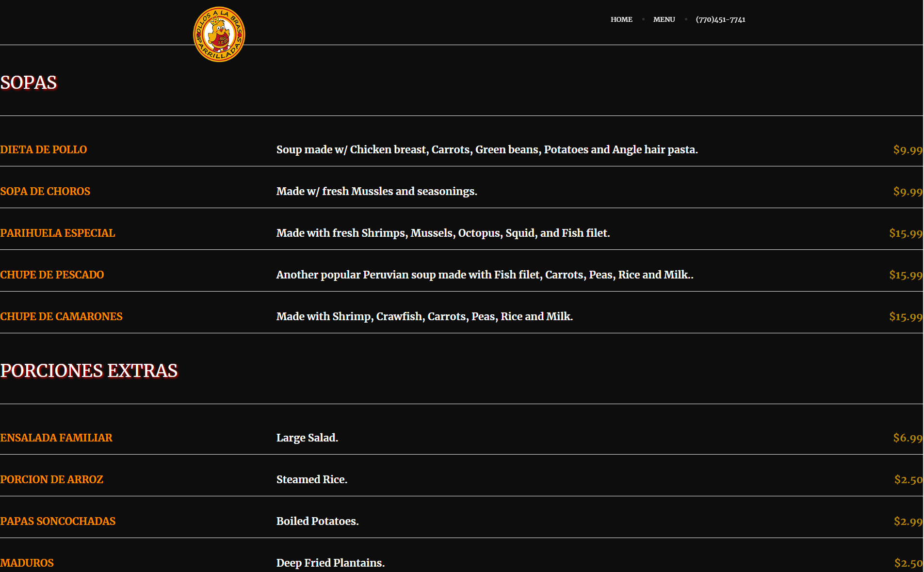Select the DIETA DE POLLO item
This screenshot has height=572, width=924.
(x=44, y=149)
